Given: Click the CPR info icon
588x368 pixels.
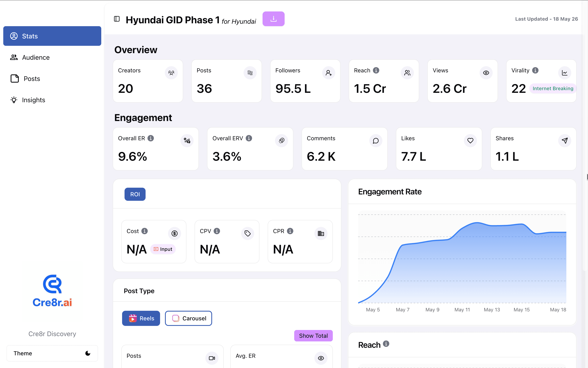Looking at the screenshot, I should point(290,231).
